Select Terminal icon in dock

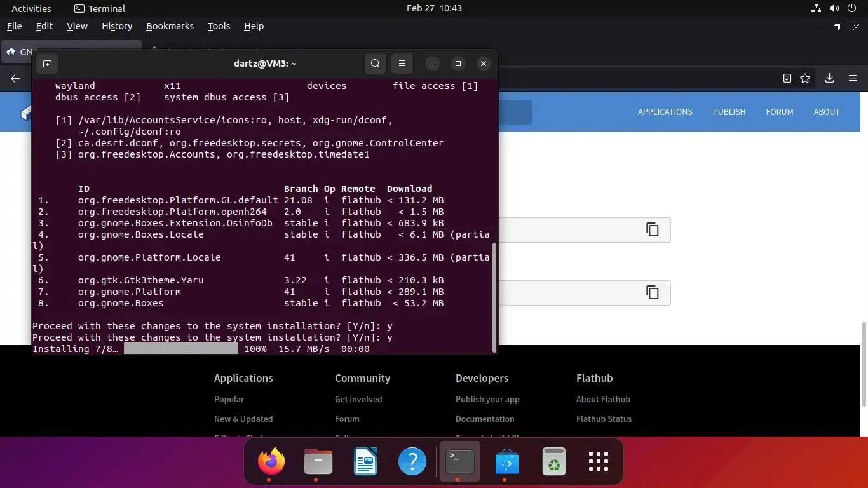[459, 461]
